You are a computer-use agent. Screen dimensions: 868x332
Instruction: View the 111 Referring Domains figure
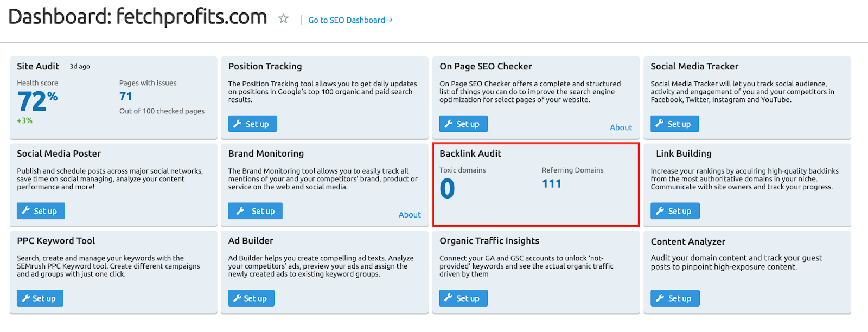[x=552, y=184]
